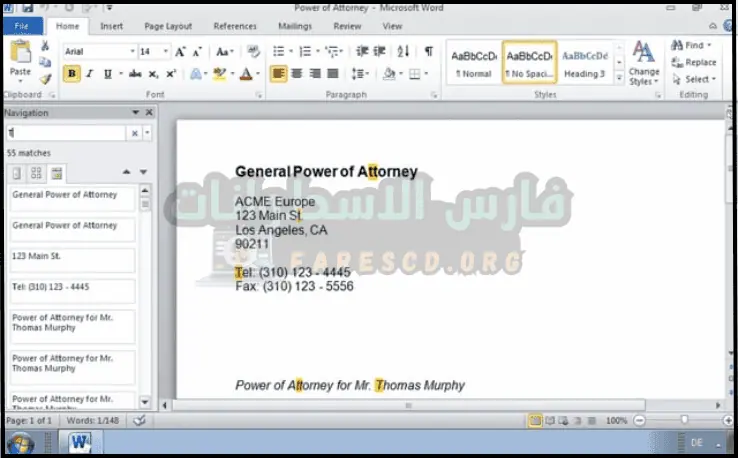
Task: Toggle Bold formatting off
Action: (x=72, y=74)
